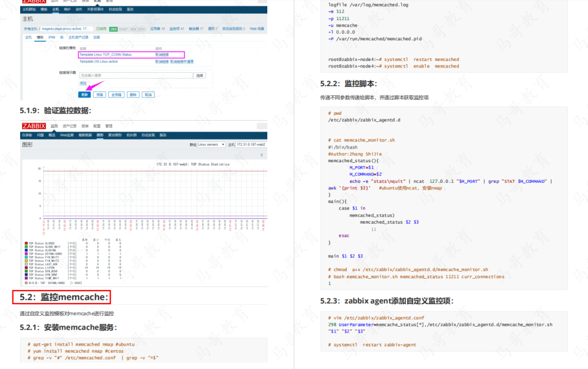Collapse the graph filter with the left chevron

coord(262,155)
